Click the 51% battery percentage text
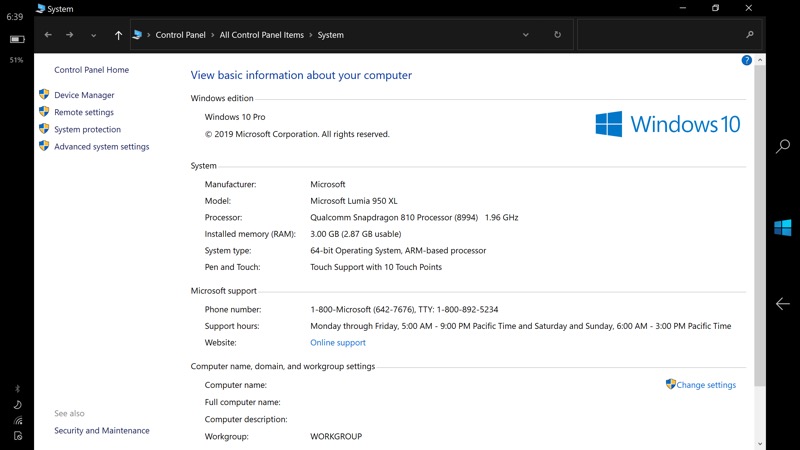Image resolution: width=800 pixels, height=450 pixels. (16, 60)
